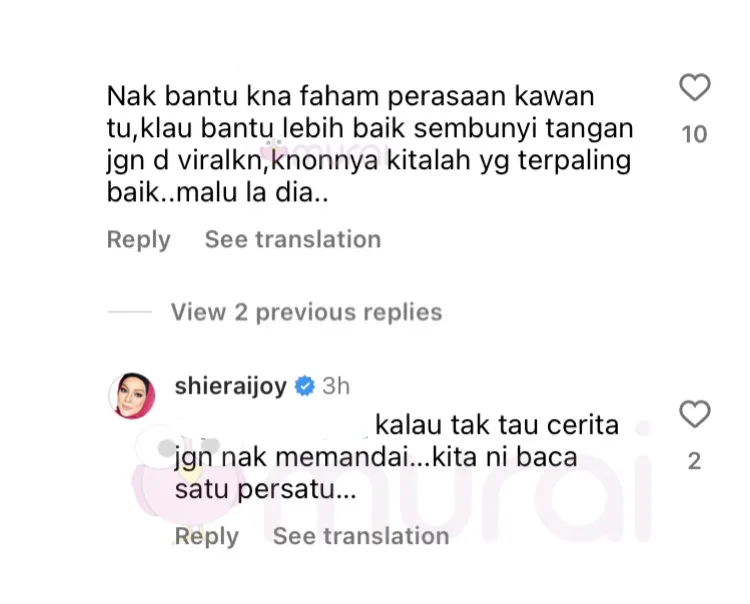Expand View 2 previous replies

tap(307, 312)
